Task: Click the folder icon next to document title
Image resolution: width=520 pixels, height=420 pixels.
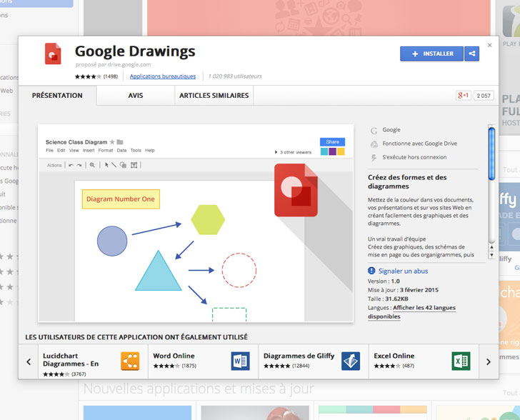Action: click(120, 142)
